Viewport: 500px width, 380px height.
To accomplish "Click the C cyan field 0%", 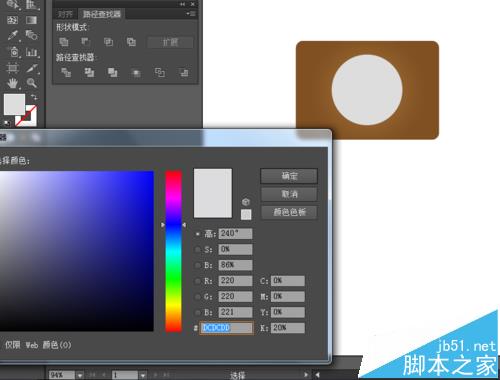I will (x=288, y=281).
